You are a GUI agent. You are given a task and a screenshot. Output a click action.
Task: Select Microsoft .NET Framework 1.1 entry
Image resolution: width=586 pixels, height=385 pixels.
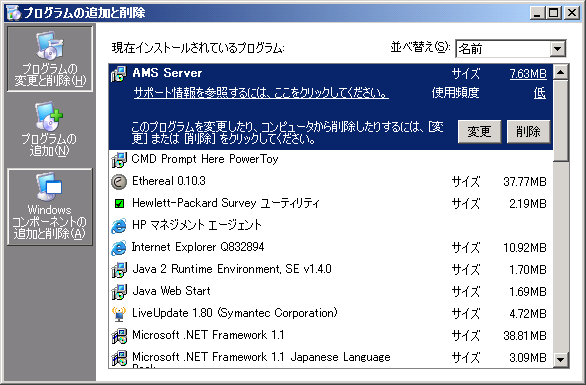(331, 336)
